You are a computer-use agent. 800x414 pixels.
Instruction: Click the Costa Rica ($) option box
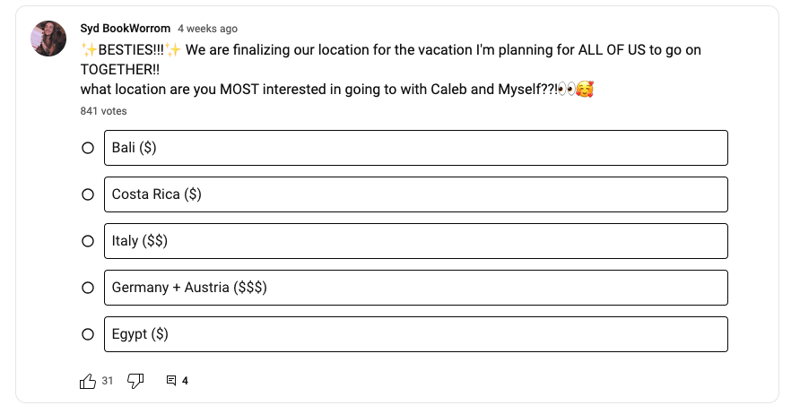416,194
